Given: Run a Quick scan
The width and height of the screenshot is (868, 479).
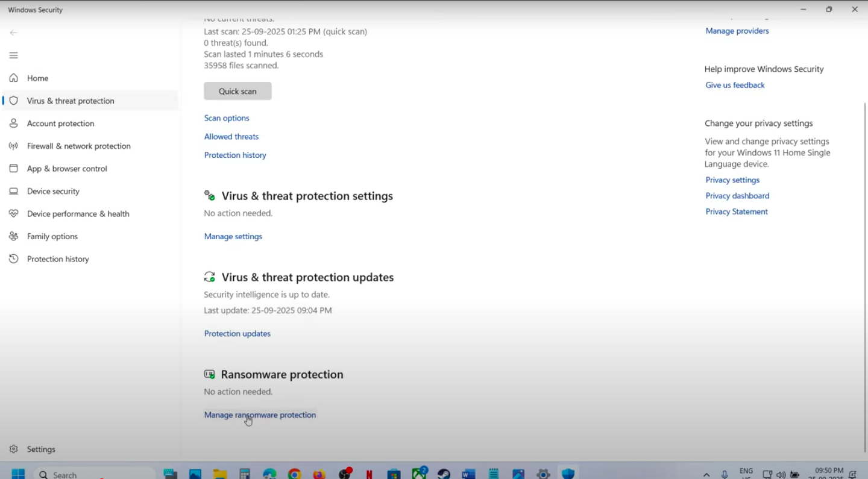Looking at the screenshot, I should [x=237, y=91].
